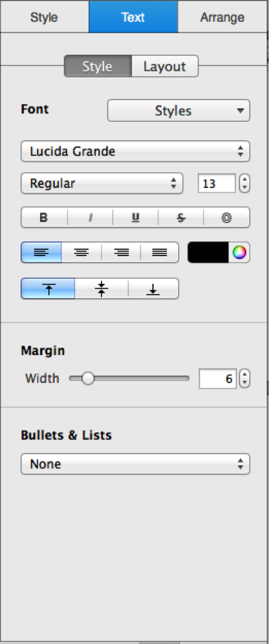This screenshot has height=644, width=269.
Task: Open the Bullets & Lists None dropdown
Action: [x=135, y=464]
